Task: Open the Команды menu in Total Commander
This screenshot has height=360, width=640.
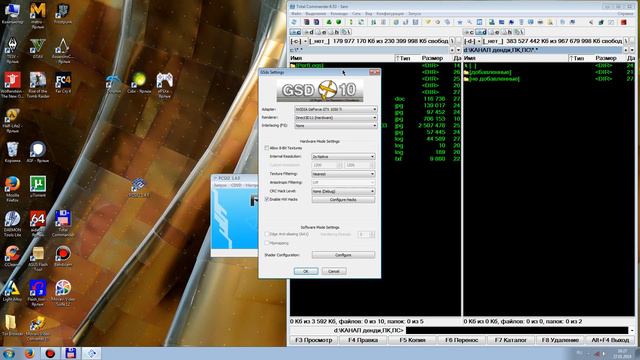Action: click(339, 13)
